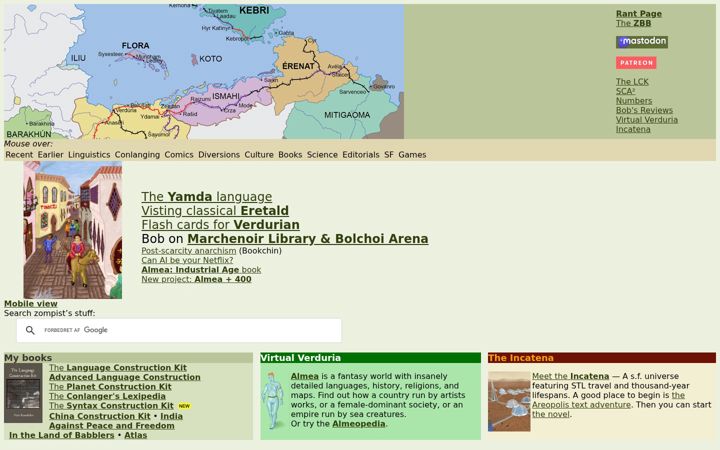Viewport: 720px width, 450px height.
Task: Open The Language Construction Kit link
Action: pos(118,368)
